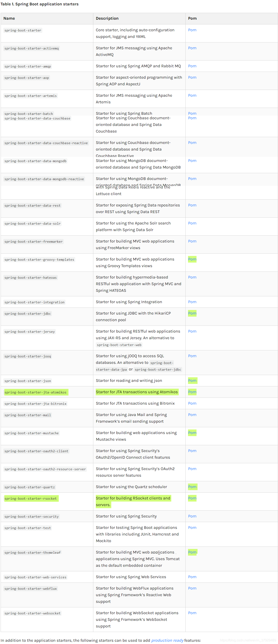Viewport: 278px width, 644px height.
Task: Click the 'spring-boot-starter-freemarker' name text
Action: coord(34,242)
